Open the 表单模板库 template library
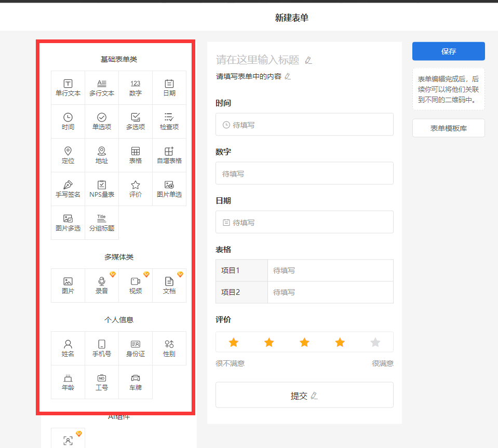Screen dimensions: 498x448 (x=449, y=128)
